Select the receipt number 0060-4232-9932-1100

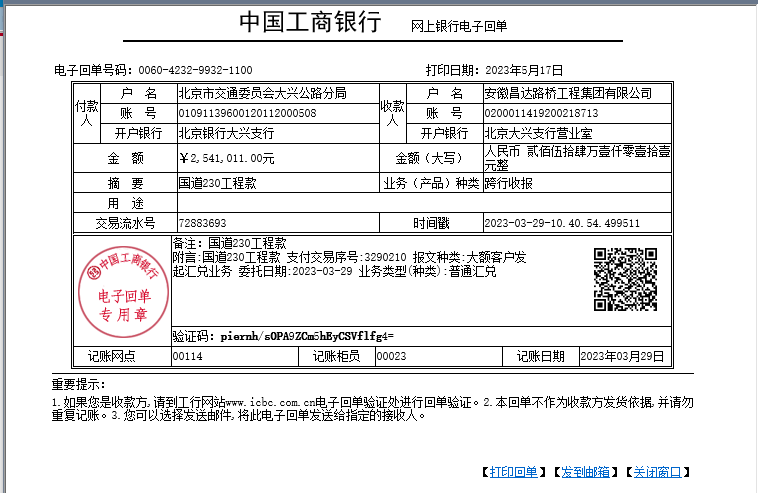coord(195,70)
